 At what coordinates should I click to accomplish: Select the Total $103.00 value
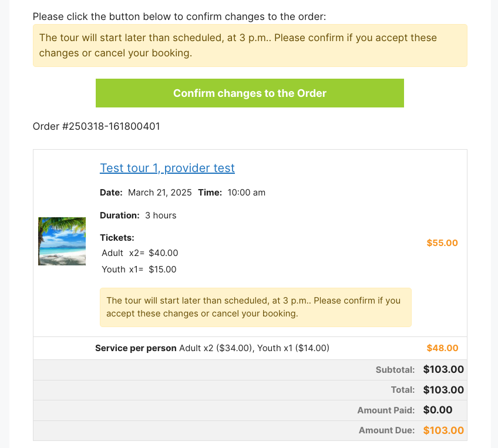(x=443, y=390)
